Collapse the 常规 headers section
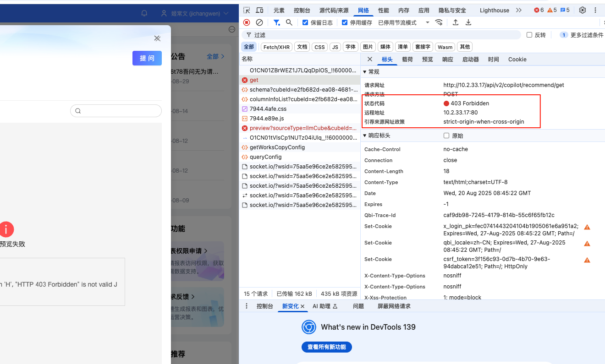Viewport: 605px width, 364px height. coord(365,72)
